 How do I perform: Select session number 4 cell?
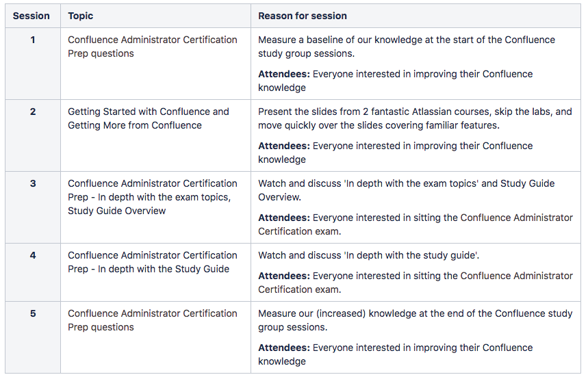click(32, 255)
